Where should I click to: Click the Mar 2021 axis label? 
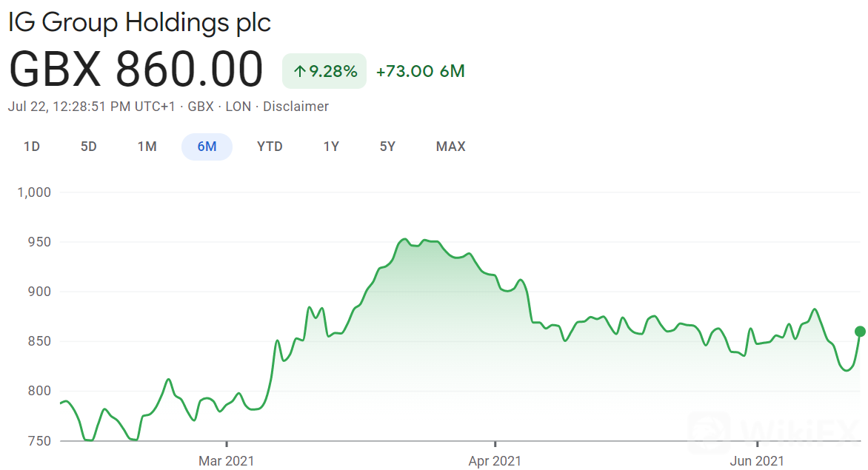tap(226, 461)
